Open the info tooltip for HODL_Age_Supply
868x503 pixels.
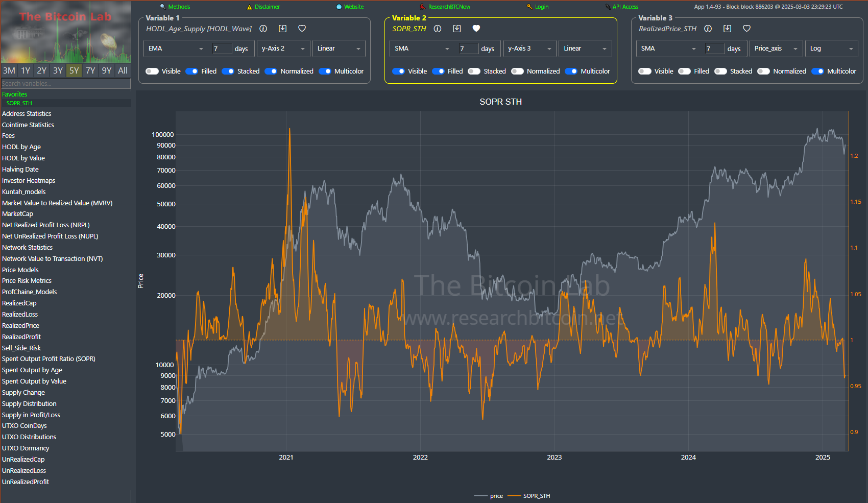click(263, 29)
